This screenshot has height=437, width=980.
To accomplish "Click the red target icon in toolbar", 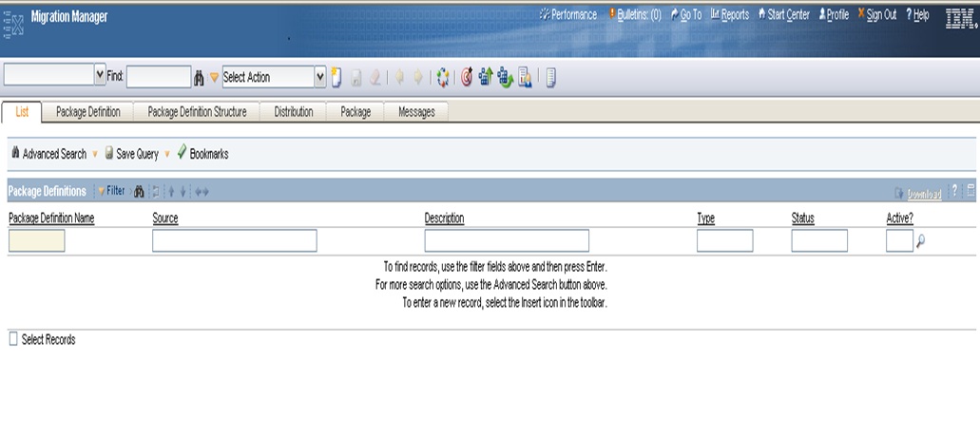I will coord(467,77).
